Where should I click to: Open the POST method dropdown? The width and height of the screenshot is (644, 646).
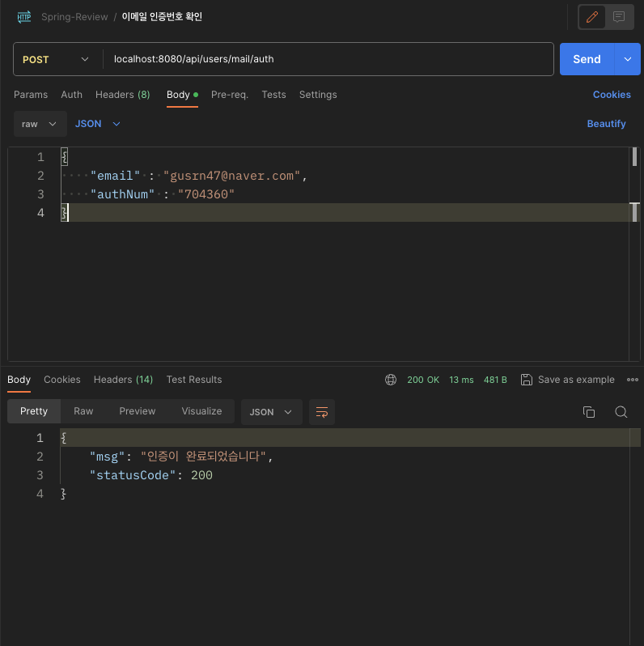coord(56,59)
